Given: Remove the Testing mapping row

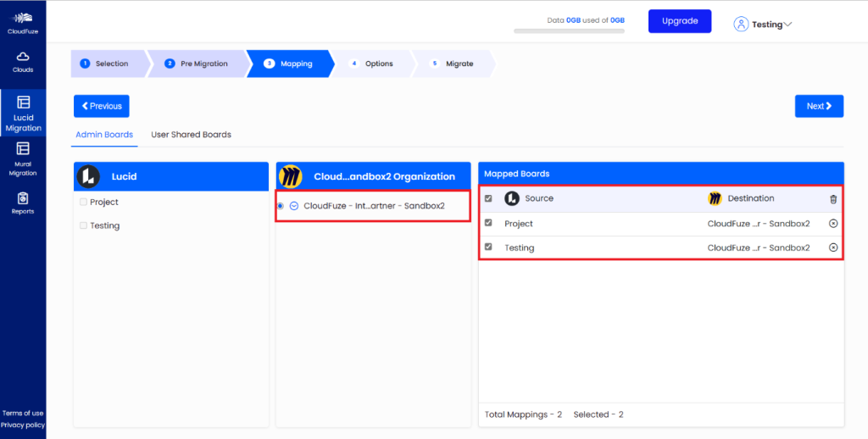Looking at the screenshot, I should (x=832, y=247).
